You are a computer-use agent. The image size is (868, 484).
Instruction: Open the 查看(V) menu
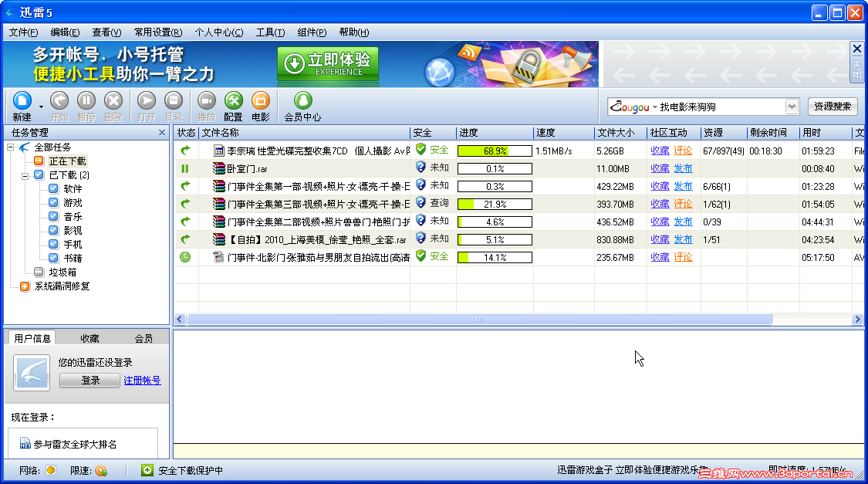[x=106, y=32]
